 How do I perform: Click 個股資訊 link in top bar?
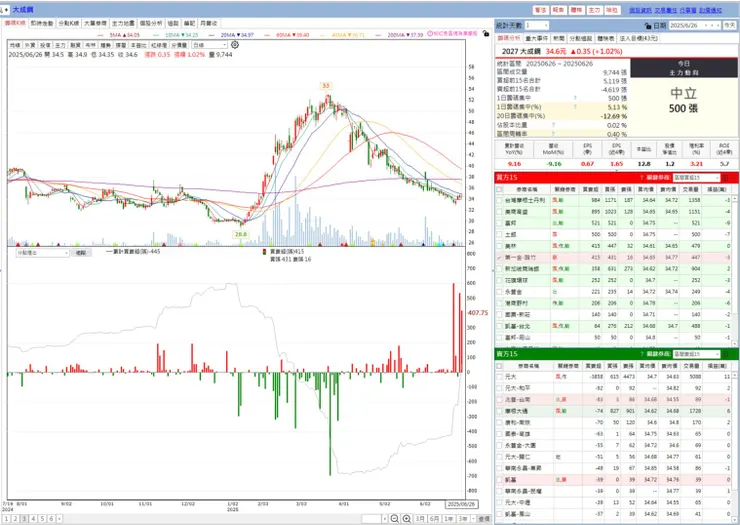[640, 10]
